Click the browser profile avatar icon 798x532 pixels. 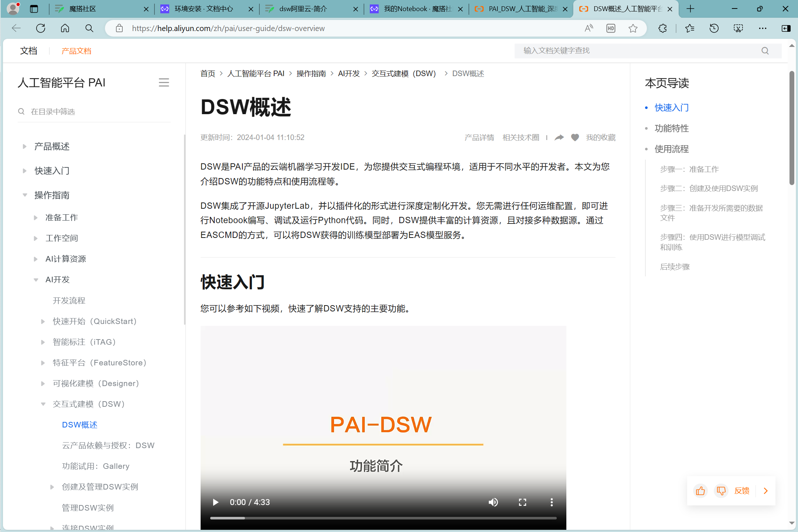point(13,8)
